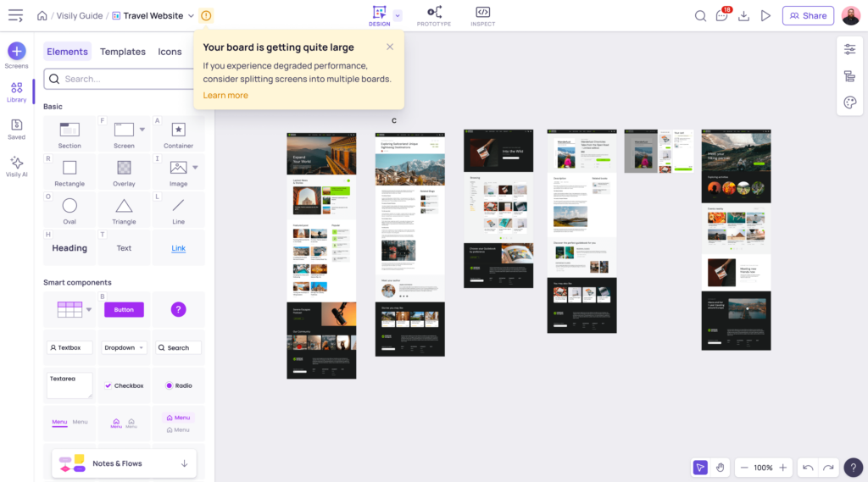This screenshot has height=482, width=868.
Task: Collapse the Notes & Flows panel arrow
Action: point(184,463)
